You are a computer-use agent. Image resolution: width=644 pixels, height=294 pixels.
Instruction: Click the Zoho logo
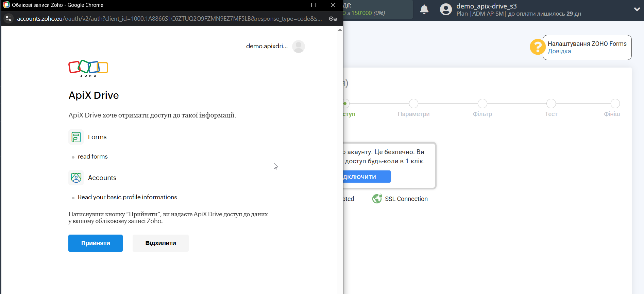click(x=88, y=68)
